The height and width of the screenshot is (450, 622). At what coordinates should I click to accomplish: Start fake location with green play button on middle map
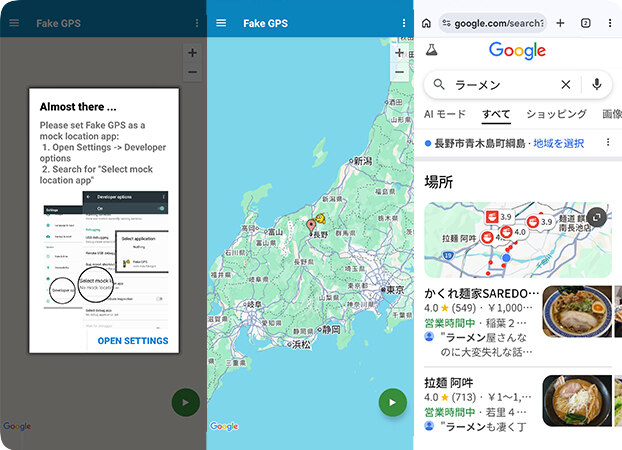[393, 402]
